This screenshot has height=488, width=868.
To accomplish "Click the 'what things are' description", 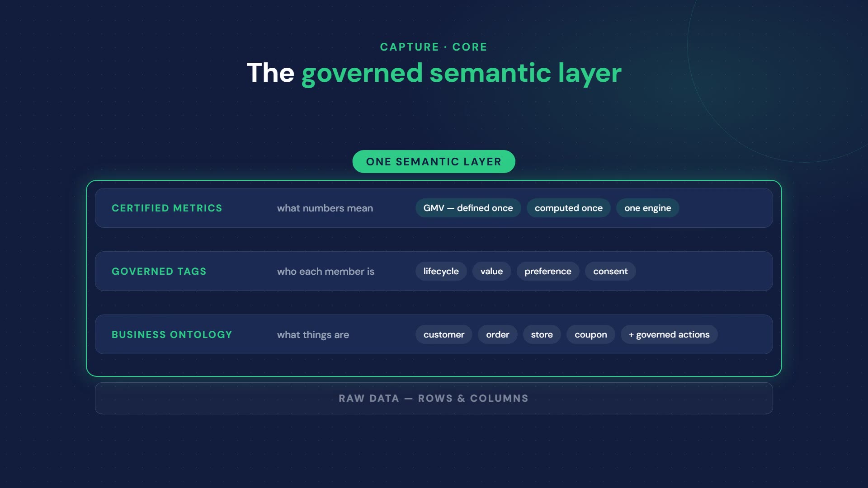I will tap(313, 335).
